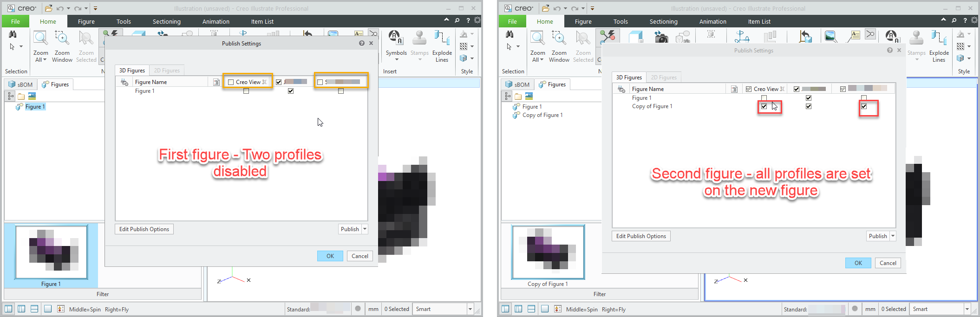Switch to Item List tab in right window

point(759,21)
